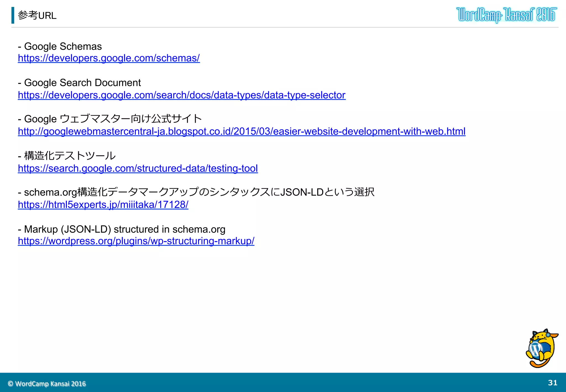
Task: Open the structured-data testing-tool link
Action: [x=138, y=169]
